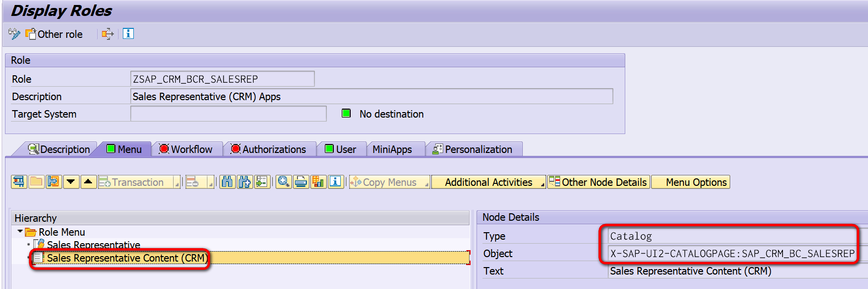
Task: Click the move down arrow icon
Action: 71,182
